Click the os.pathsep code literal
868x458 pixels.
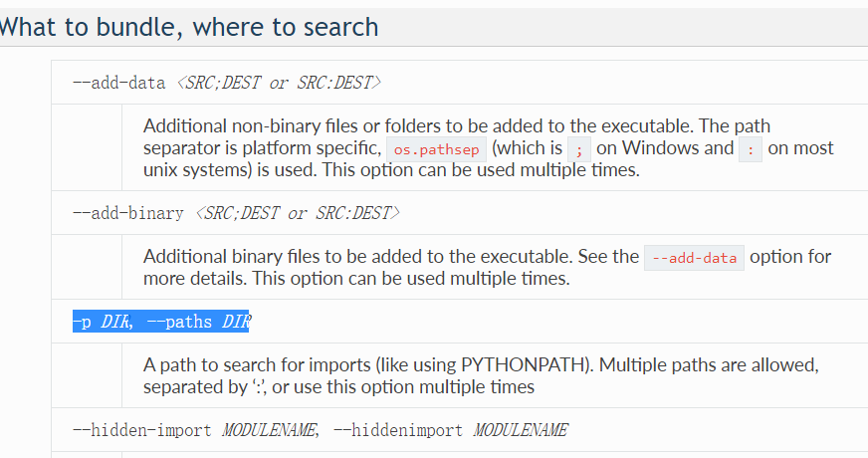pos(436,149)
